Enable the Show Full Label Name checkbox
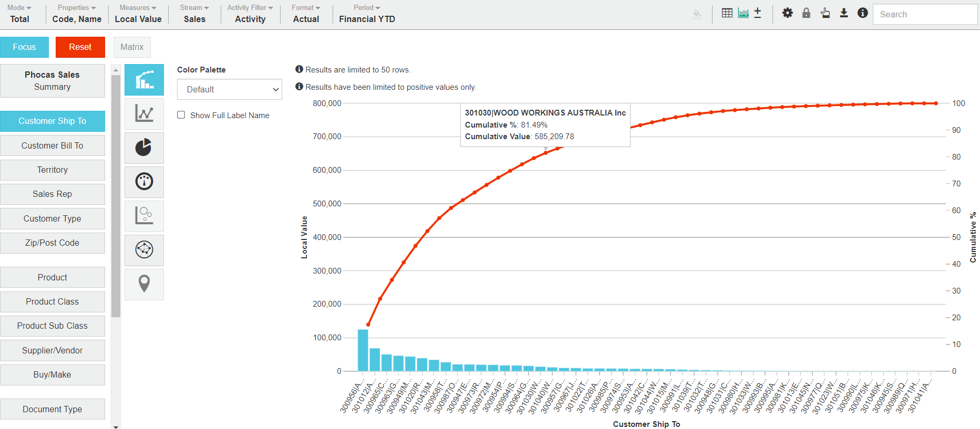 [181, 115]
